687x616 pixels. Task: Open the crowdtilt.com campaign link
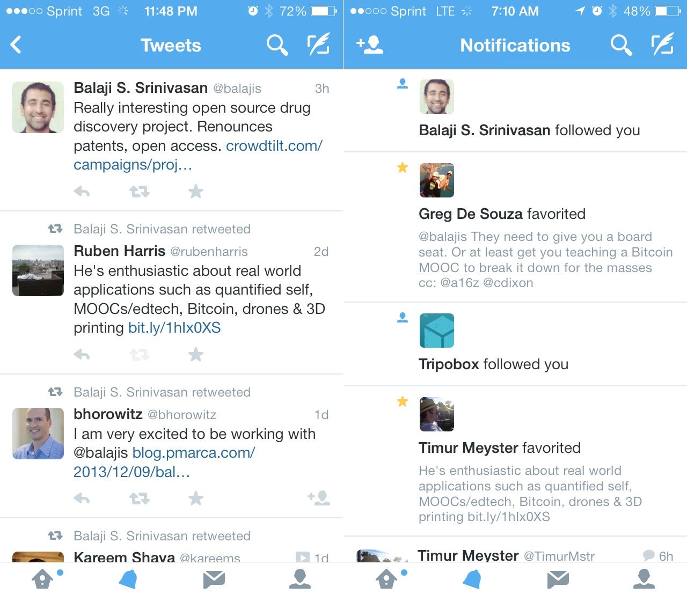198,155
